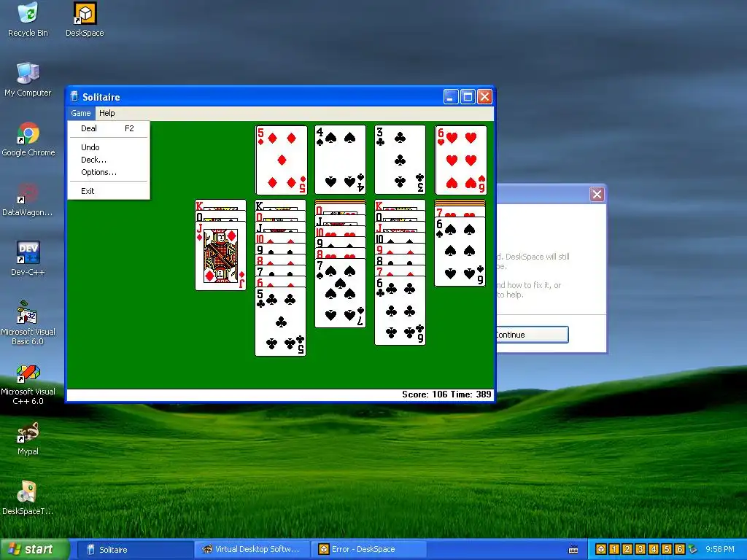
Task: Switch to desktop 1 in system tray
Action: [614, 549]
